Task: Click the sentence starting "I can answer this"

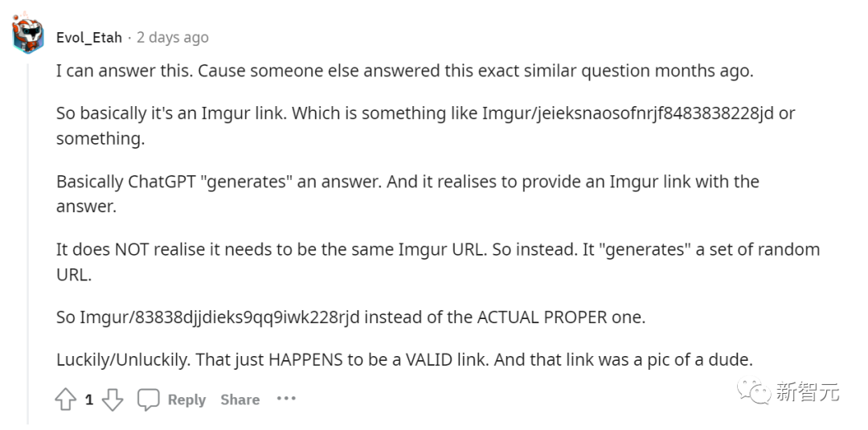Action: [404, 71]
